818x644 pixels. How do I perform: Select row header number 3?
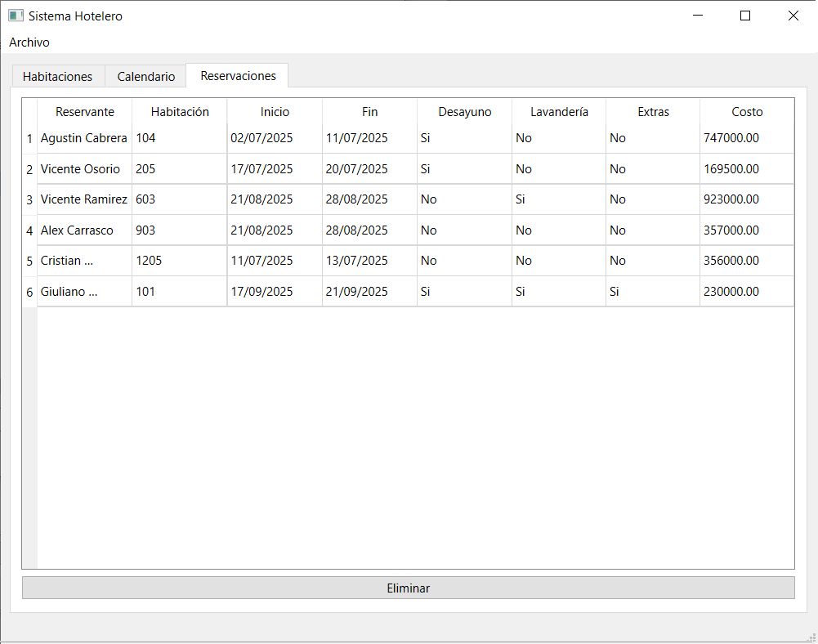coord(29,199)
